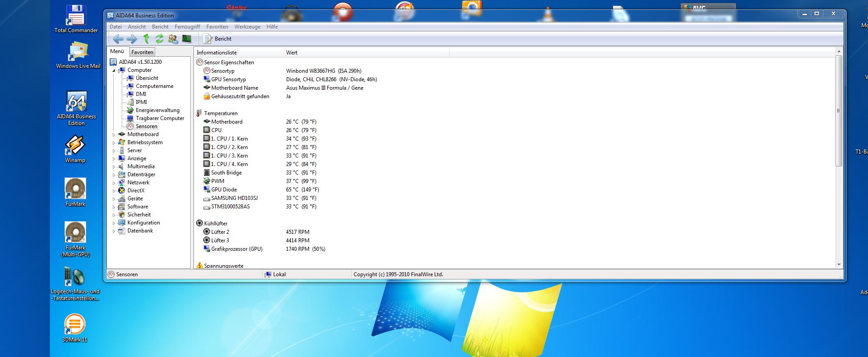The image size is (868, 357).
Task: Go up one level with green arrow
Action: pyautogui.click(x=146, y=39)
